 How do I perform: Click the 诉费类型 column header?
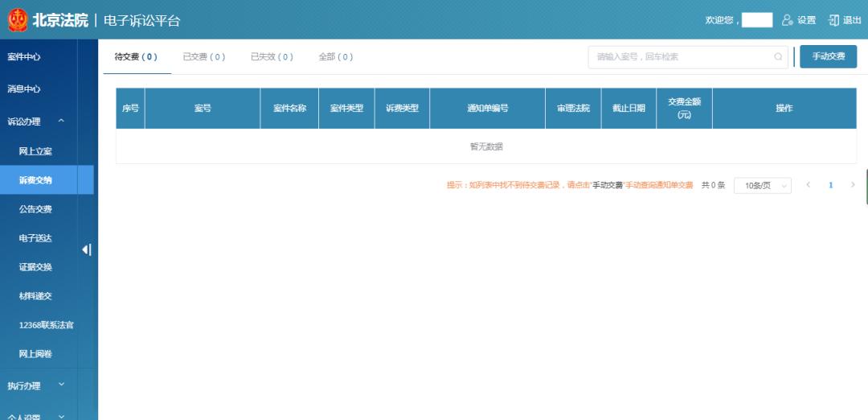pos(403,109)
